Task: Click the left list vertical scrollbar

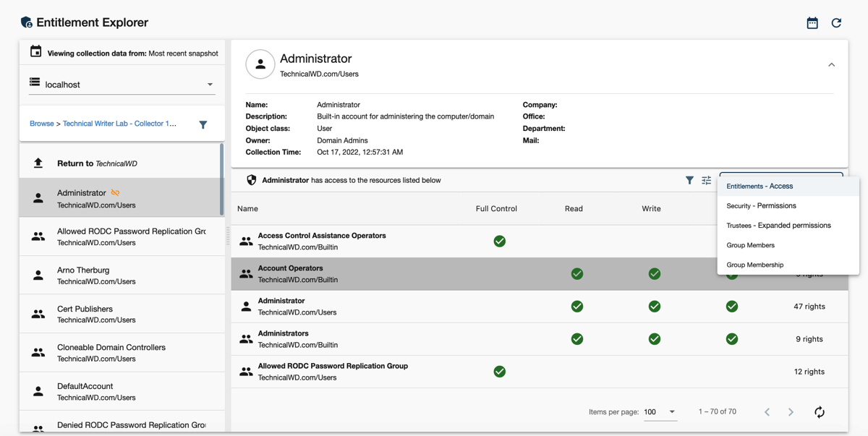Action: pos(221,179)
